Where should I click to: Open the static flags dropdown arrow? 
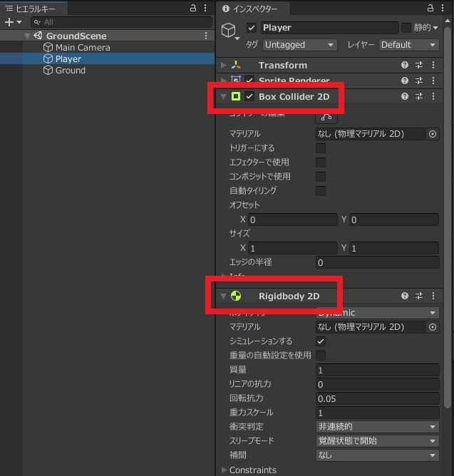435,28
